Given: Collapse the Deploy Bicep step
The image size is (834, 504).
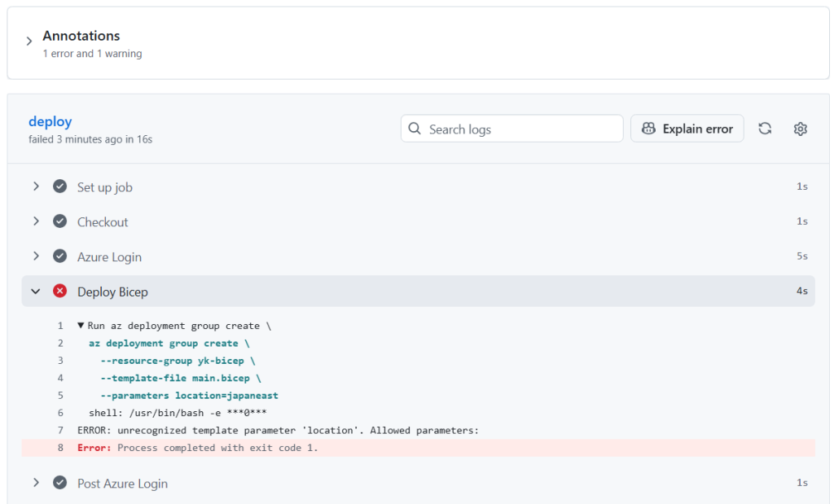Looking at the screenshot, I should click(36, 291).
